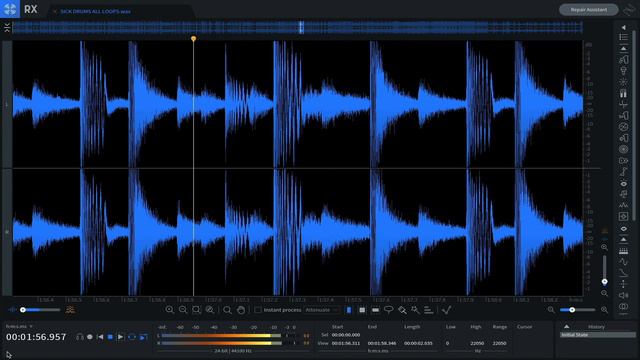The image size is (640, 360).
Task: Select the Zoom tool magnifier
Action: (x=227, y=310)
